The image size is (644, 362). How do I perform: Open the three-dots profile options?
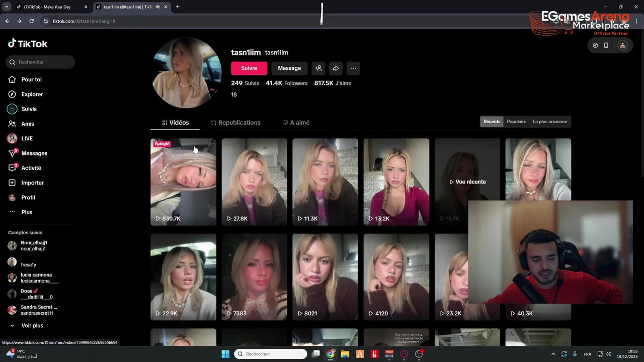coord(353,68)
